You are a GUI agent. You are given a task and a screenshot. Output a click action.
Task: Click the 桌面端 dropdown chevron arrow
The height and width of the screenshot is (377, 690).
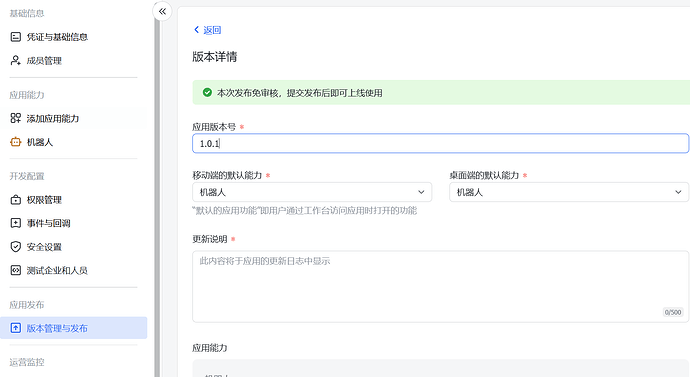coord(678,192)
